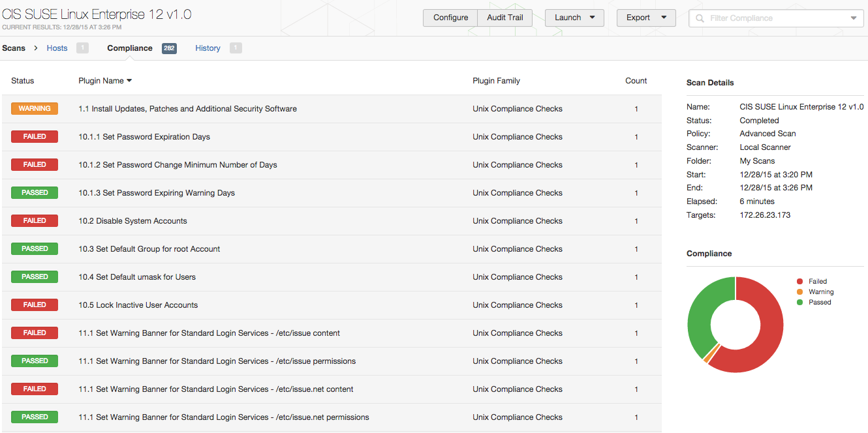Image resolution: width=868 pixels, height=433 pixels.
Task: Click FAILED badge for 10.1.2 Password Change Minimum
Action: [x=35, y=165]
